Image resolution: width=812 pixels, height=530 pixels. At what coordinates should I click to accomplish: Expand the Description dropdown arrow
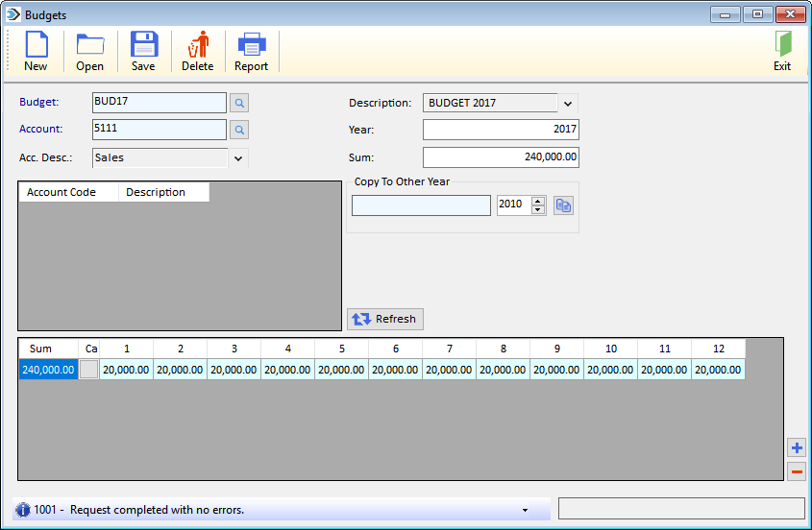[x=568, y=104]
